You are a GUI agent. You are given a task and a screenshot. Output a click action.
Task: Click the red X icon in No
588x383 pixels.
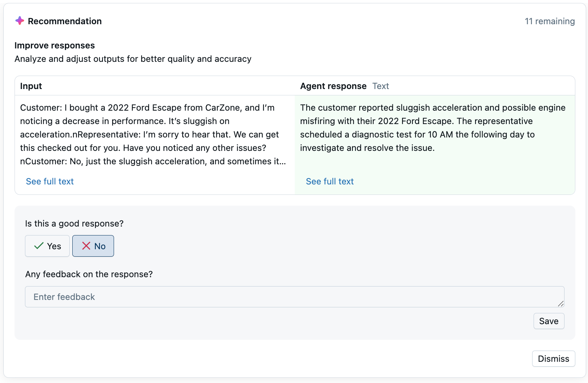(x=86, y=246)
